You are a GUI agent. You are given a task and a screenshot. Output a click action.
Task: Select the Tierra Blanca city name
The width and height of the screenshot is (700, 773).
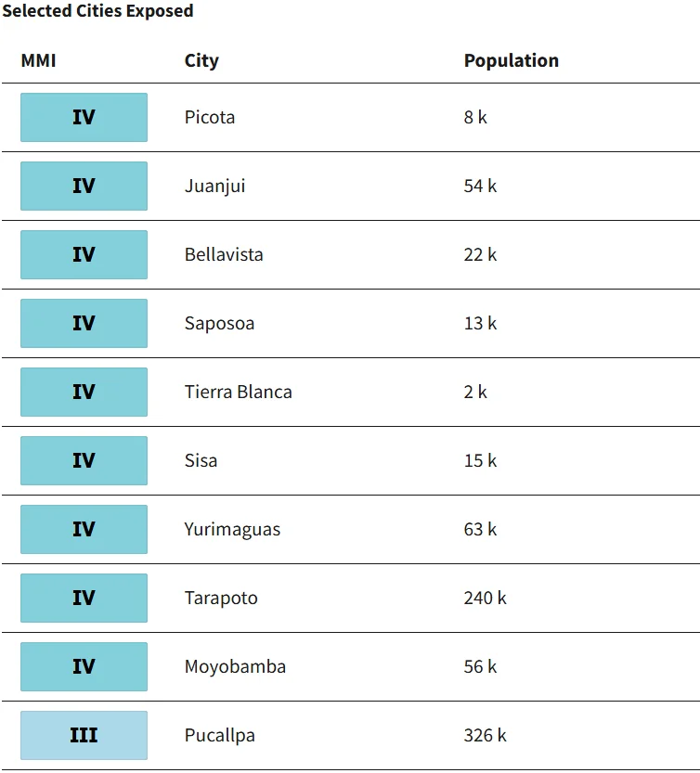tap(239, 392)
